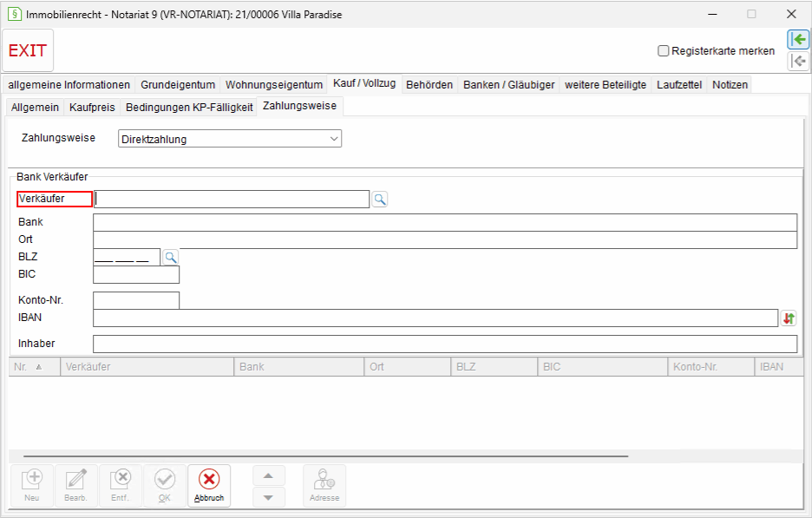The width and height of the screenshot is (812, 518).
Task: Switch to allgemeine Informationen tab
Action: [x=69, y=84]
